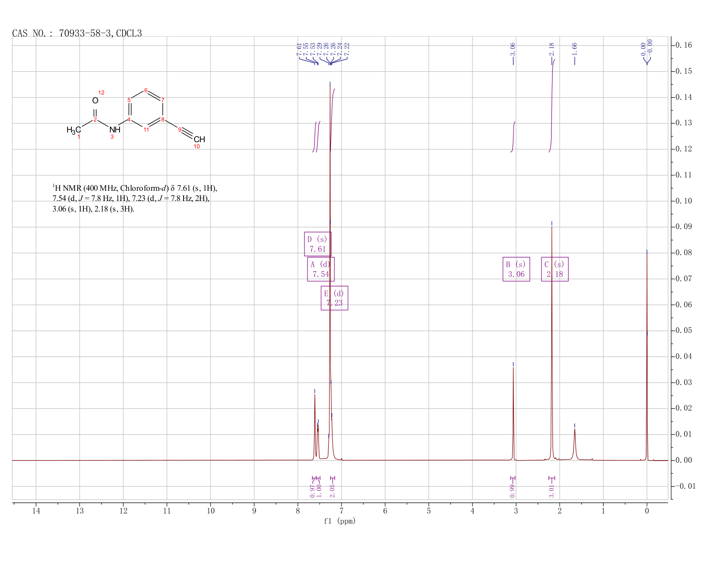Click the x-axis tick label 10
The height and width of the screenshot is (563, 728).
[x=210, y=511]
